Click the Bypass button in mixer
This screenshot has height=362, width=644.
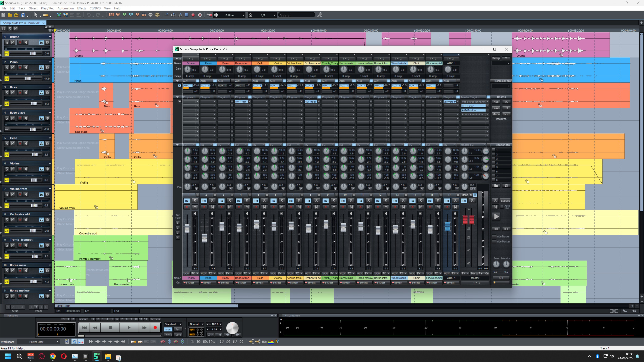505,200
